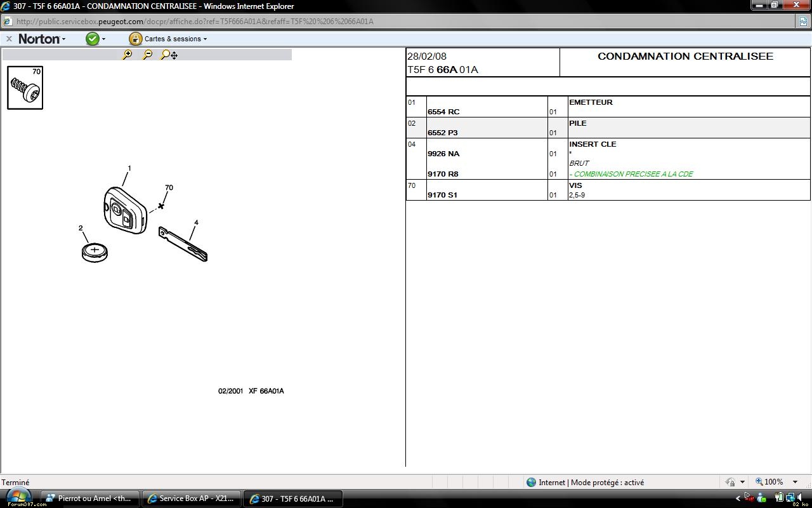
Task: Click the zoom in magnifier icon
Action: [x=128, y=55]
